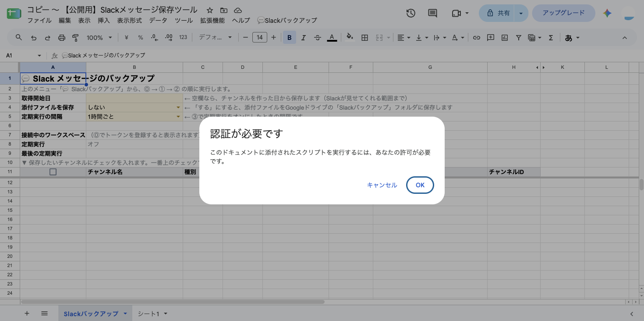Click the move-to-folder icon beside title
This screenshot has width=644, height=321.
[x=224, y=10]
